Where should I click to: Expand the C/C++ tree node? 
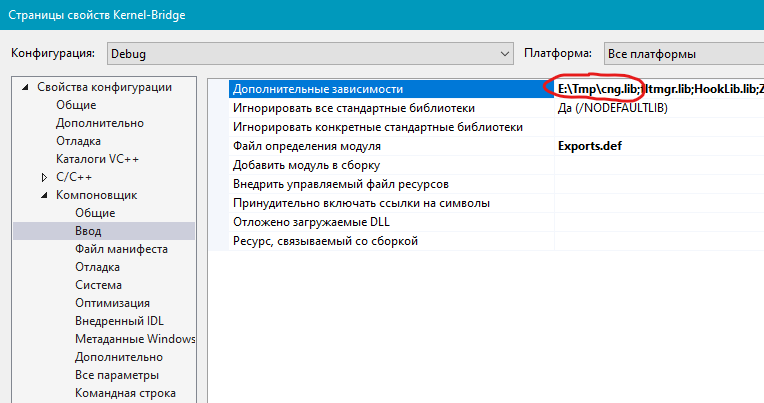(x=44, y=177)
